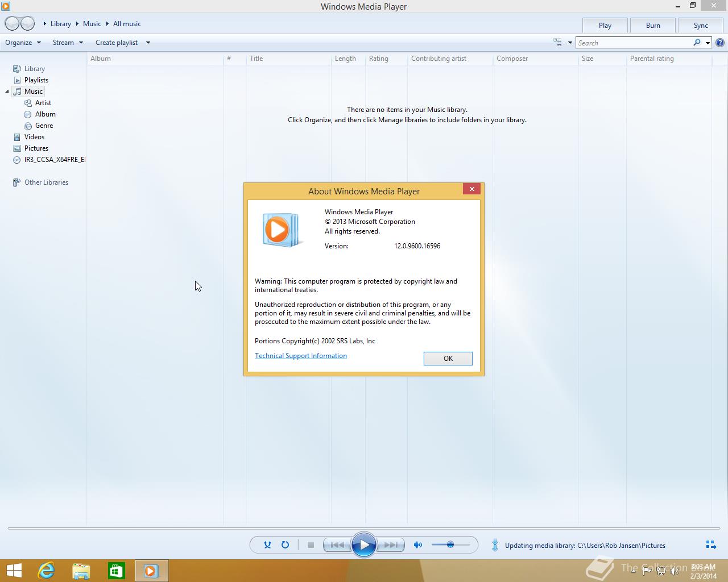Viewport: 728px width, 582px height.
Task: Open the breadcrumb arrow before Music
Action: coord(77,24)
